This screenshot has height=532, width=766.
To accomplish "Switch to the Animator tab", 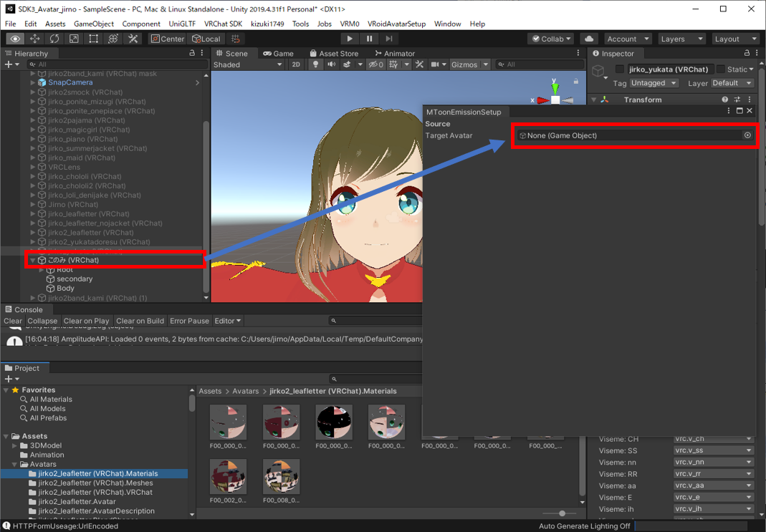I will 395,53.
